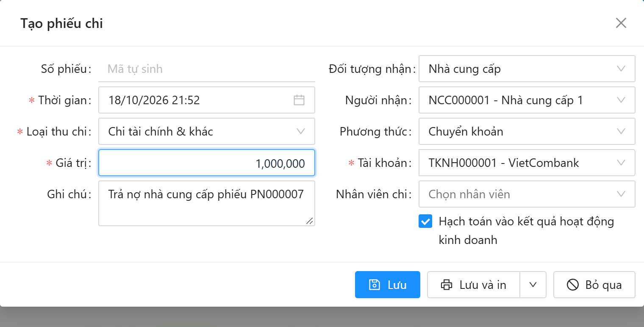The height and width of the screenshot is (327, 644).
Task: Open the Loại thu chi dropdown
Action: tap(207, 131)
